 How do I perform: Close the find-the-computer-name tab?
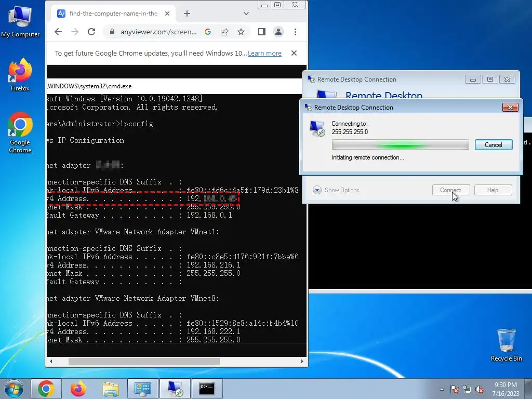pos(167,14)
